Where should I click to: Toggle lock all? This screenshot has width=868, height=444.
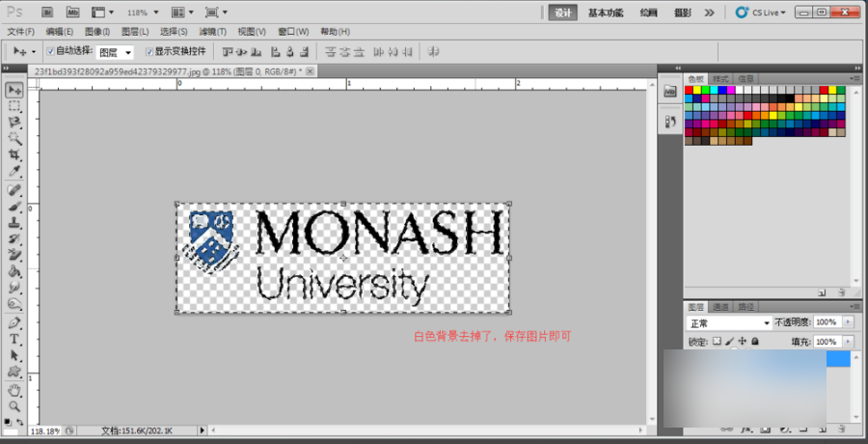(754, 342)
